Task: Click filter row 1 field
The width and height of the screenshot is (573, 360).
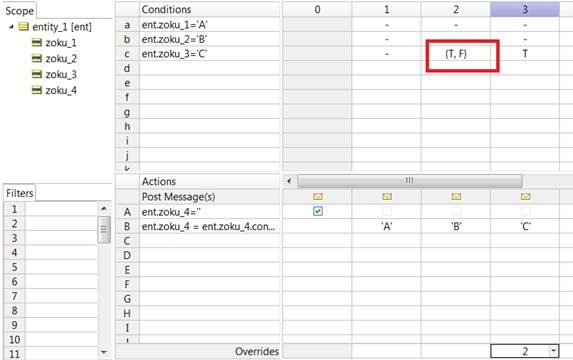Action: (x=61, y=209)
